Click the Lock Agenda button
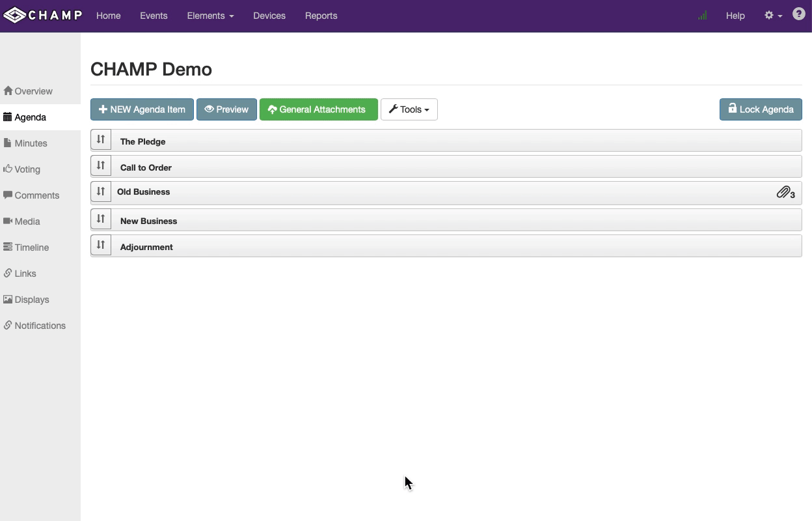Screen dimensions: 812x521 761,109
